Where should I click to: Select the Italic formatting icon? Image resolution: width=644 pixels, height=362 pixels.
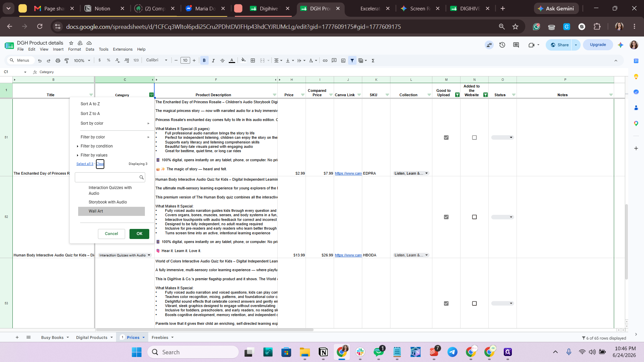tap(213, 61)
